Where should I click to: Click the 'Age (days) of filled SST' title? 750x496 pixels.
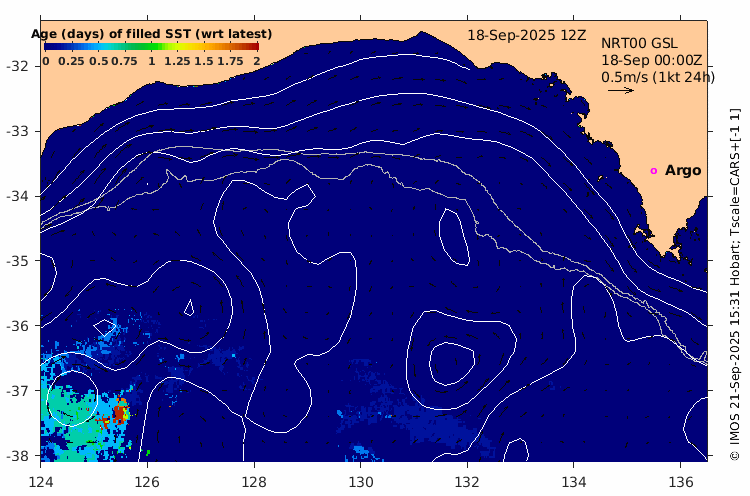pos(151,34)
